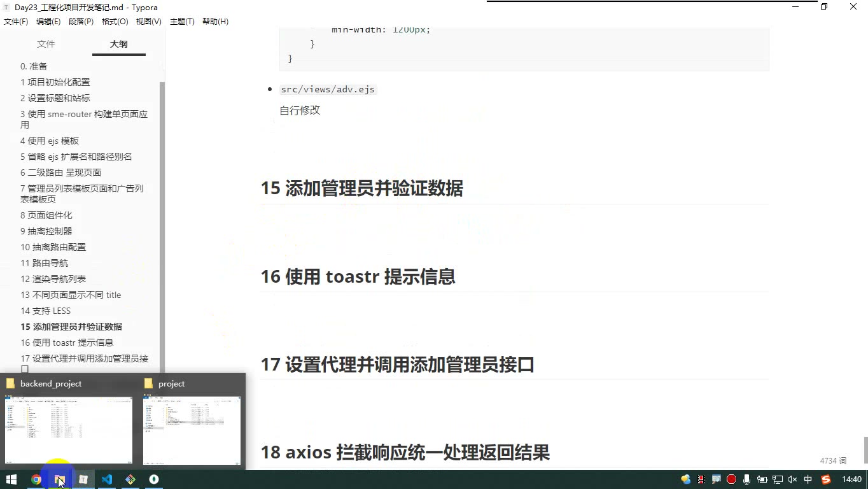This screenshot has height=489, width=868.
Task: Go to outline item 6 二级路由 呈现页面
Action: point(60,173)
